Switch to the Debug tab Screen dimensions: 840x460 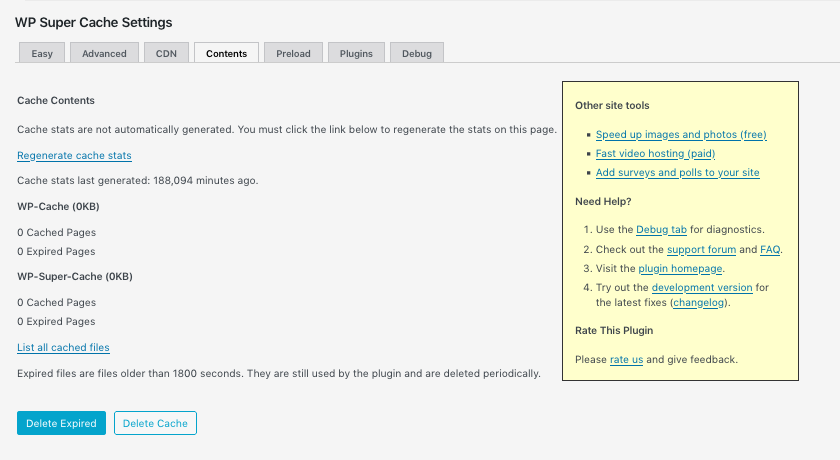[x=417, y=53]
